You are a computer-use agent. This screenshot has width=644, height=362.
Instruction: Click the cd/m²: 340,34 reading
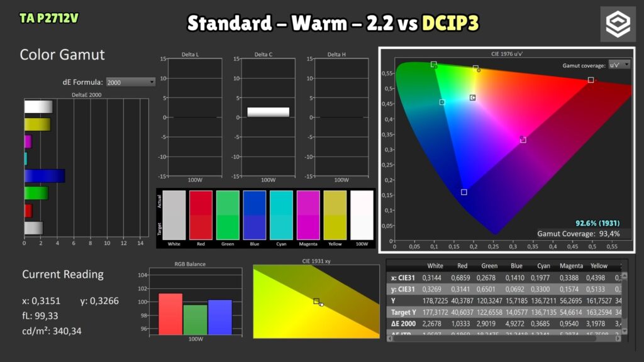[x=52, y=331]
